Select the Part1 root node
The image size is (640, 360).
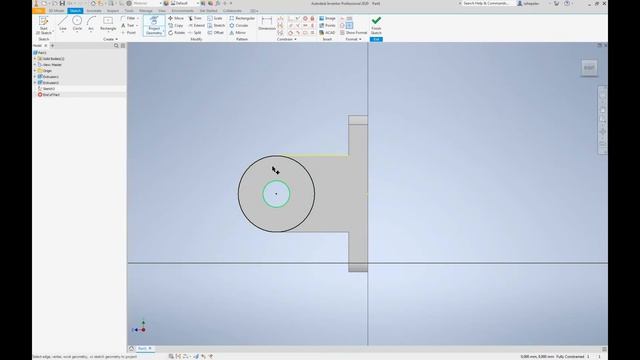click(x=40, y=53)
